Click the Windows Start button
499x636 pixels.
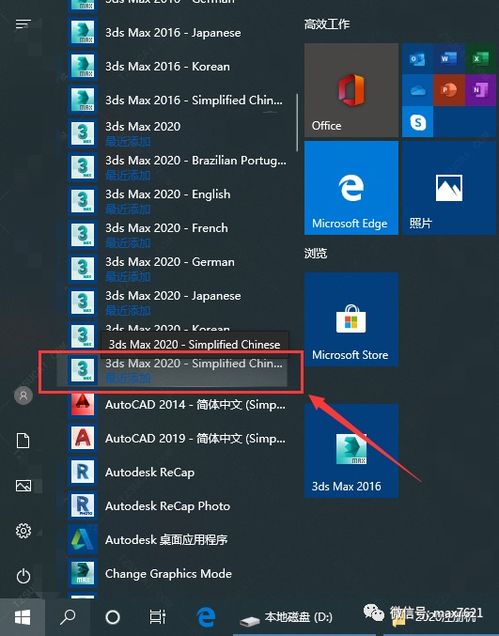point(22,617)
